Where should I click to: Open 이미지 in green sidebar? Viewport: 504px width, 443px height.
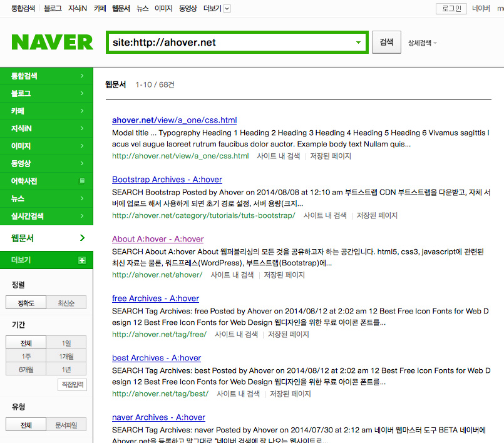tap(46, 146)
